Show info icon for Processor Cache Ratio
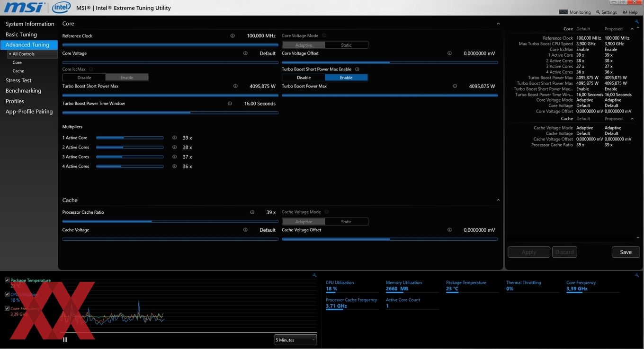 pyautogui.click(x=252, y=212)
